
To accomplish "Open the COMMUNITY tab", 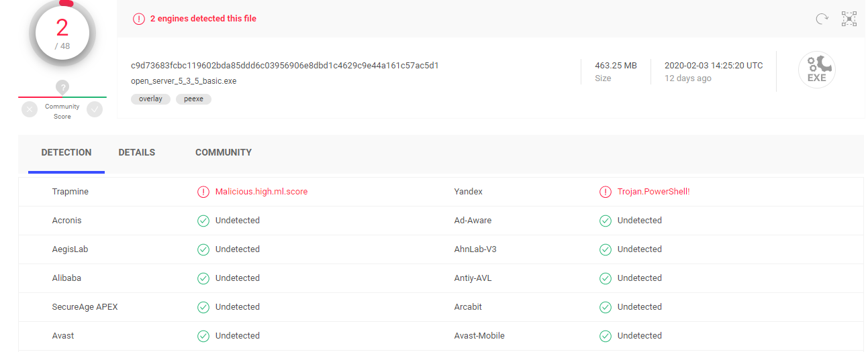I will [224, 153].
